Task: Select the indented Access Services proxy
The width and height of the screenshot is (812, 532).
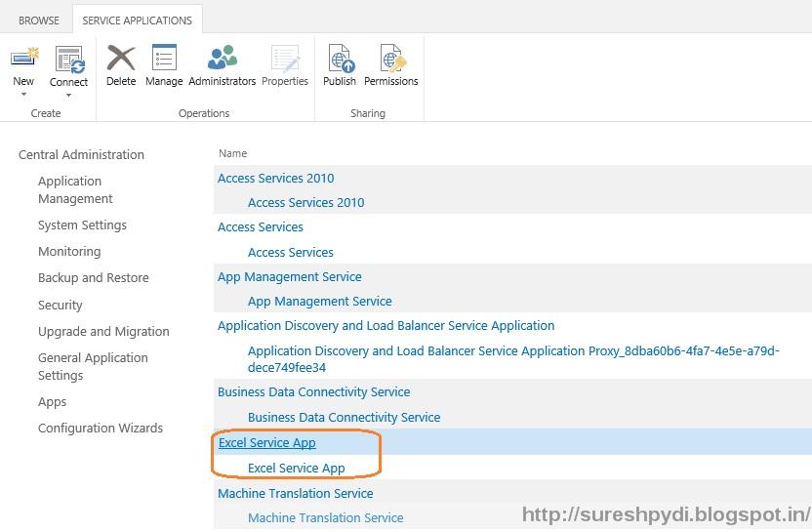Action: tap(291, 252)
